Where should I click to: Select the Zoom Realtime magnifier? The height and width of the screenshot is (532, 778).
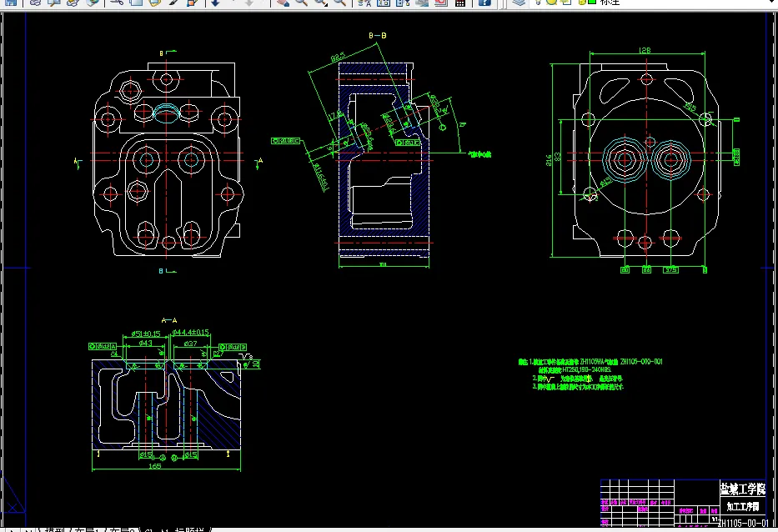click(301, 3)
